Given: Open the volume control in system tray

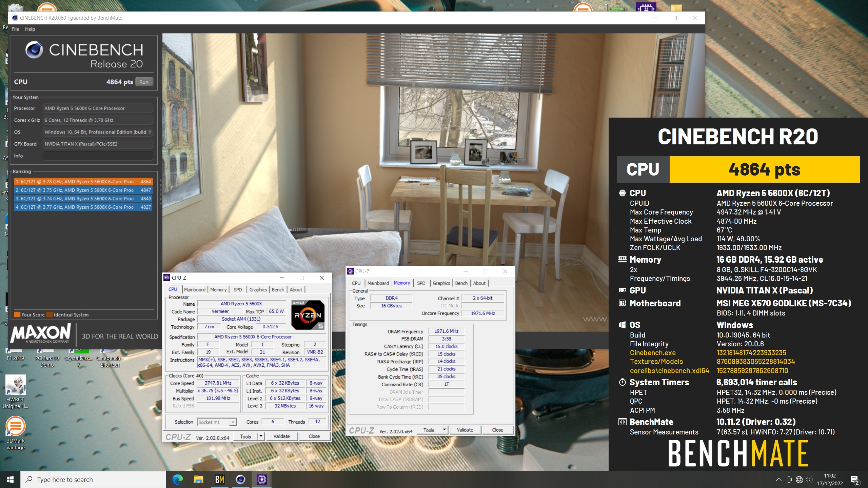Looking at the screenshot, I should tap(809, 480).
